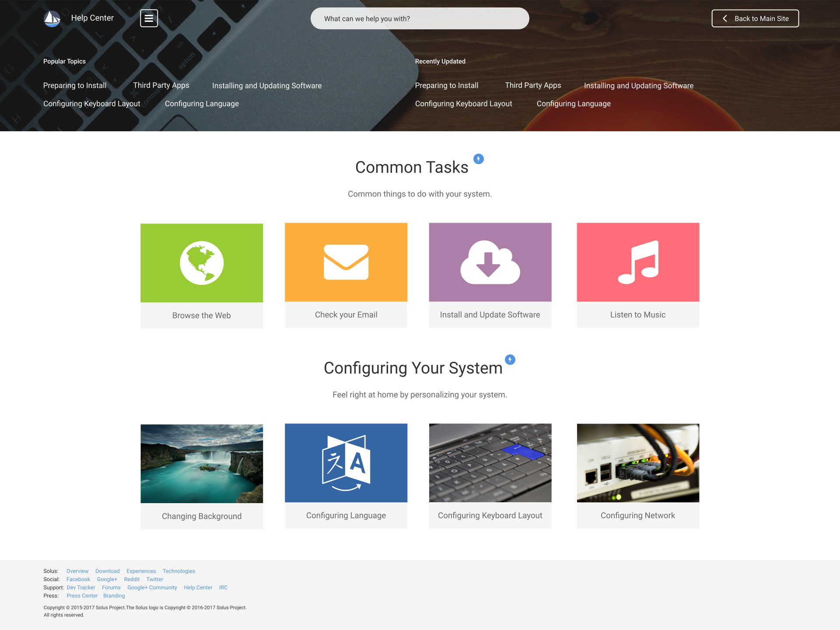Open Configuring Language under Recently Updated
840x630 pixels.
tap(574, 104)
